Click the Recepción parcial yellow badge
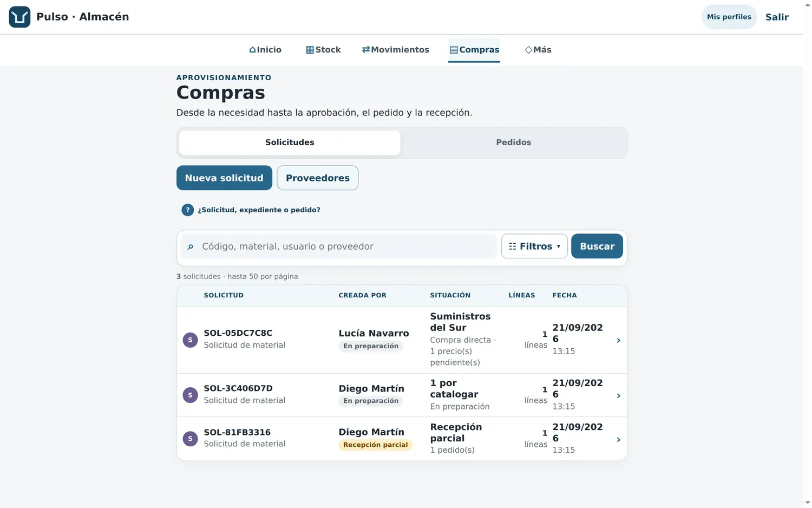Viewport: 812px width, 508px height. pos(376,445)
